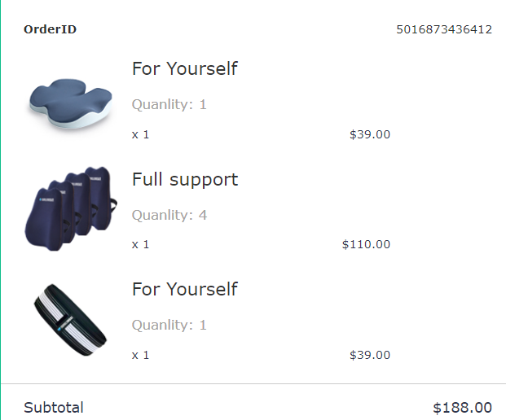The height and width of the screenshot is (420, 506).
Task: Click the $188.00 subtotal amount
Action: [x=462, y=408]
